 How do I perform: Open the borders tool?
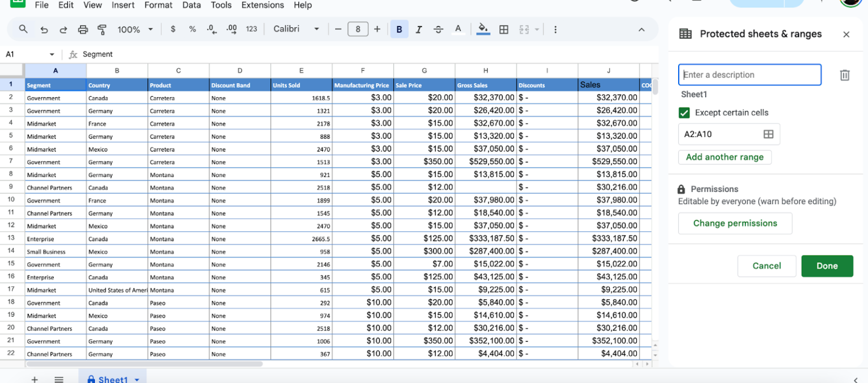504,29
